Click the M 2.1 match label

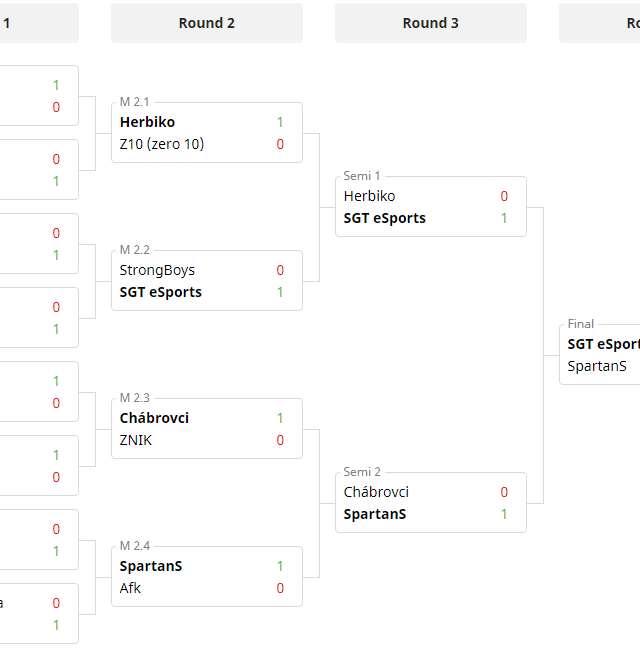click(134, 102)
